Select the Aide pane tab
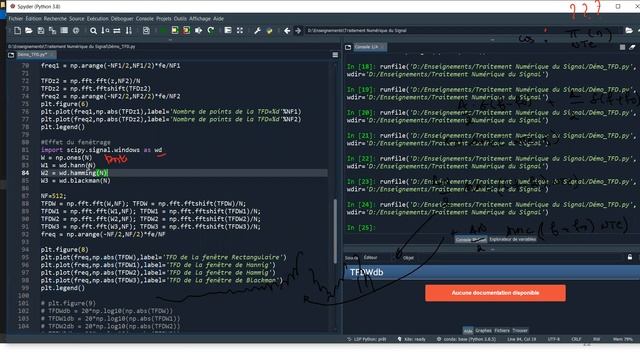Viewport: 640px width, 360px height. point(468,331)
